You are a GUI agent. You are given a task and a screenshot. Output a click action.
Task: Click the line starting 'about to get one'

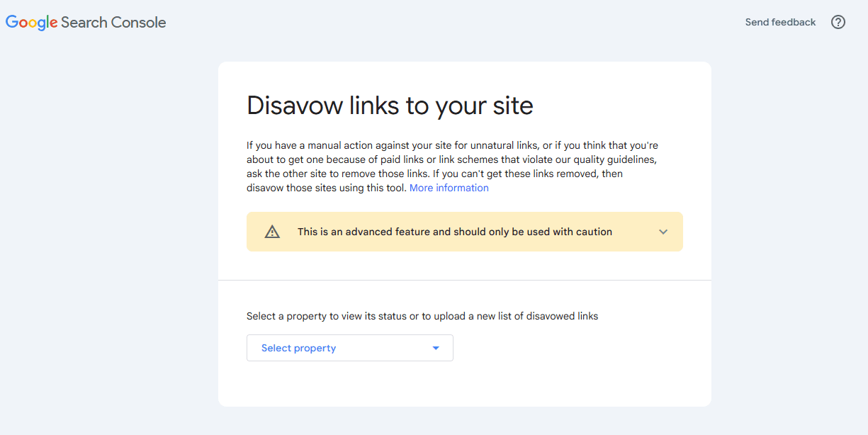pyautogui.click(x=456, y=159)
